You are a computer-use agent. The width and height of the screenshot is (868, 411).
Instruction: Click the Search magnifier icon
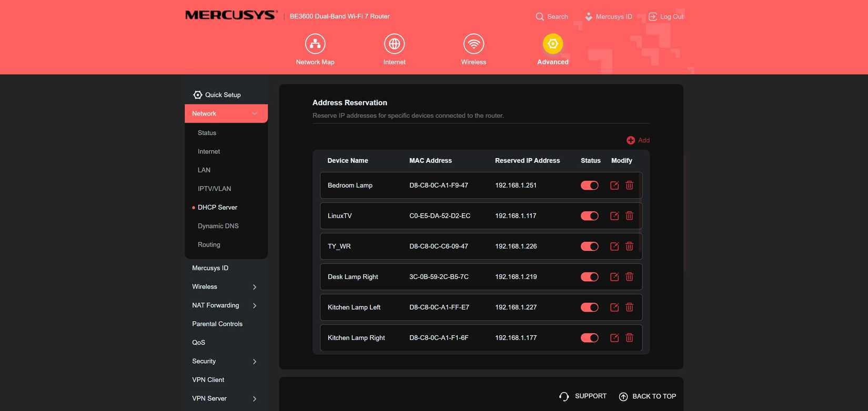(x=540, y=17)
